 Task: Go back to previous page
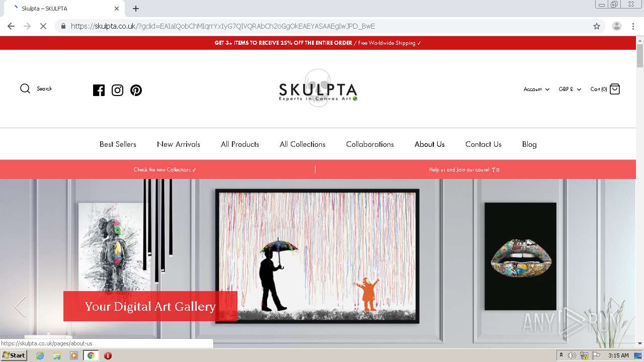click(x=11, y=26)
